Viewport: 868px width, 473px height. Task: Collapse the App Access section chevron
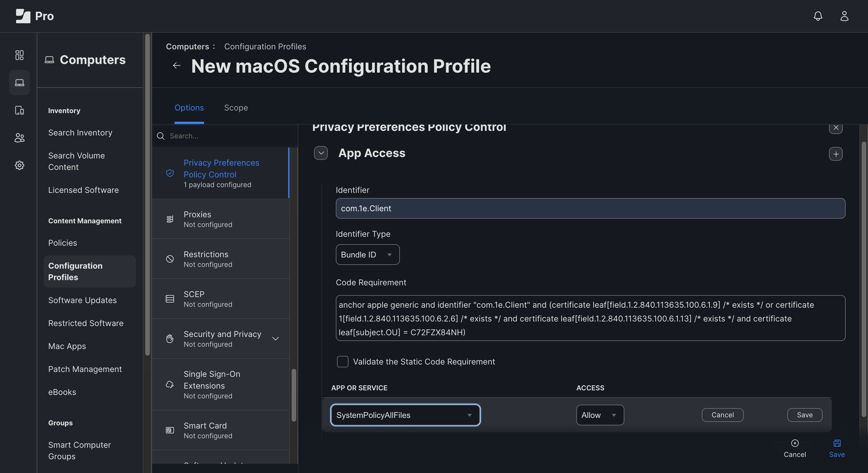pos(321,153)
